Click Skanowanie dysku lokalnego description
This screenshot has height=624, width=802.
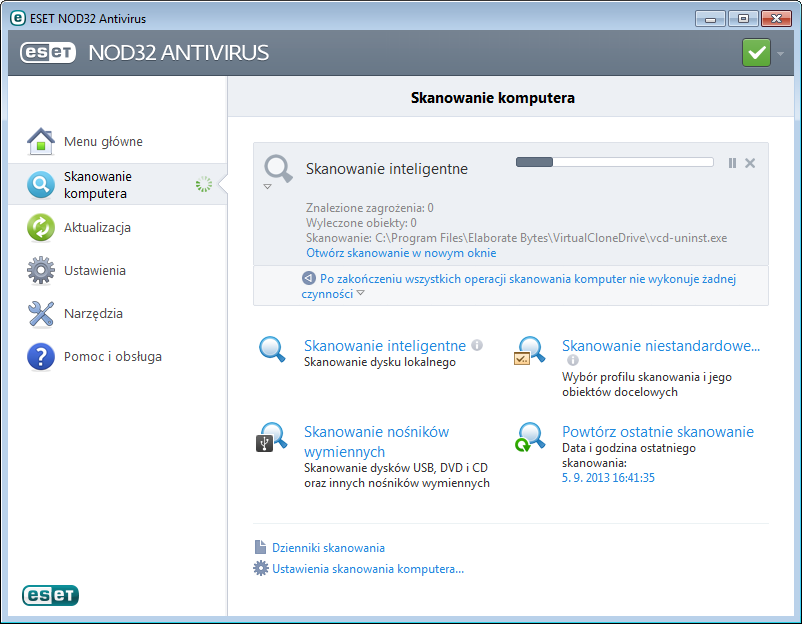pyautogui.click(x=380, y=362)
